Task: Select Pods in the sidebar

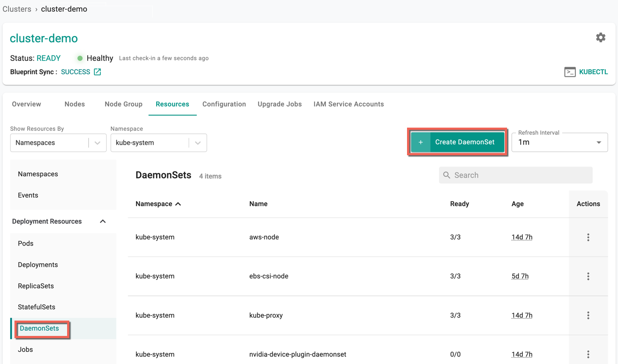Action: tap(25, 243)
